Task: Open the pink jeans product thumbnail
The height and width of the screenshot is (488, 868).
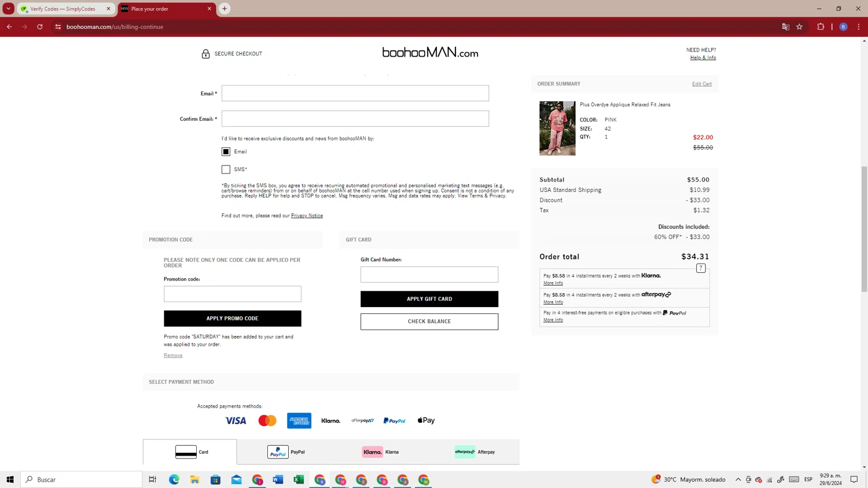Action: pos(557,128)
